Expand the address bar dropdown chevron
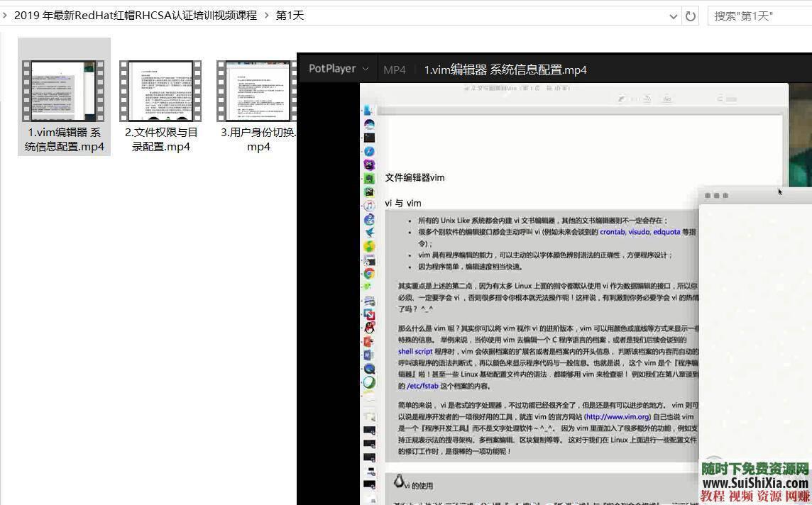The width and height of the screenshot is (812, 505). coord(673,16)
